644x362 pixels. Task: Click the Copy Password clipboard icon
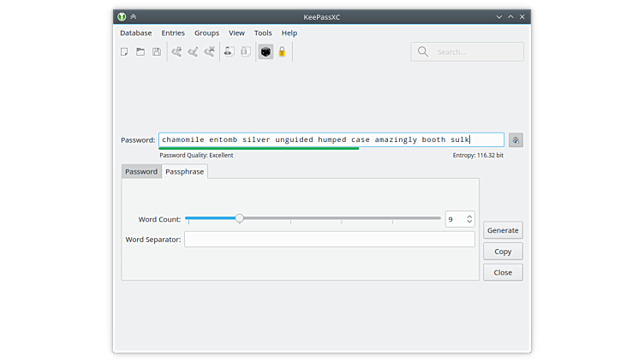[245, 52]
